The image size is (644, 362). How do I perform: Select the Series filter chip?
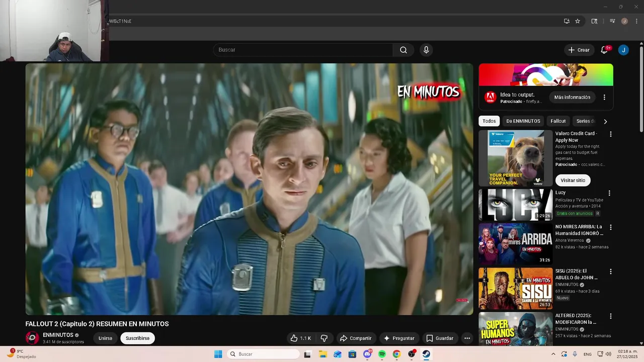585,121
